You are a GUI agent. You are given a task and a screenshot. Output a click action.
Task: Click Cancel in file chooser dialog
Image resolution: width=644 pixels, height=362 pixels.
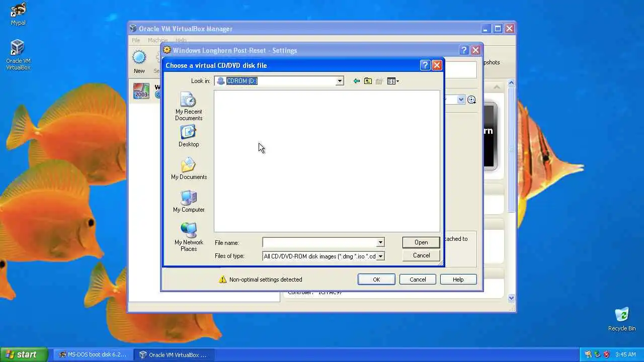point(421,255)
